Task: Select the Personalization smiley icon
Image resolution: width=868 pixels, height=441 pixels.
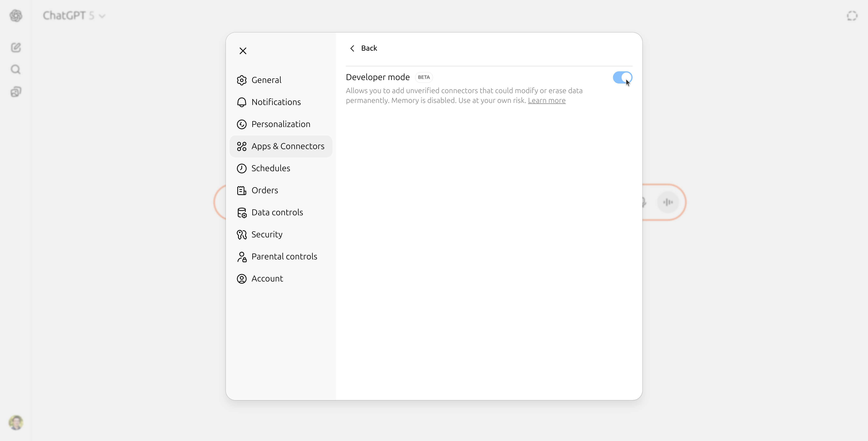Action: (242, 124)
